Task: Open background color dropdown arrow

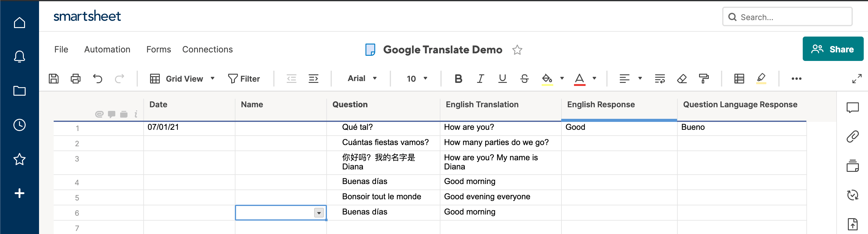Action: tap(562, 78)
